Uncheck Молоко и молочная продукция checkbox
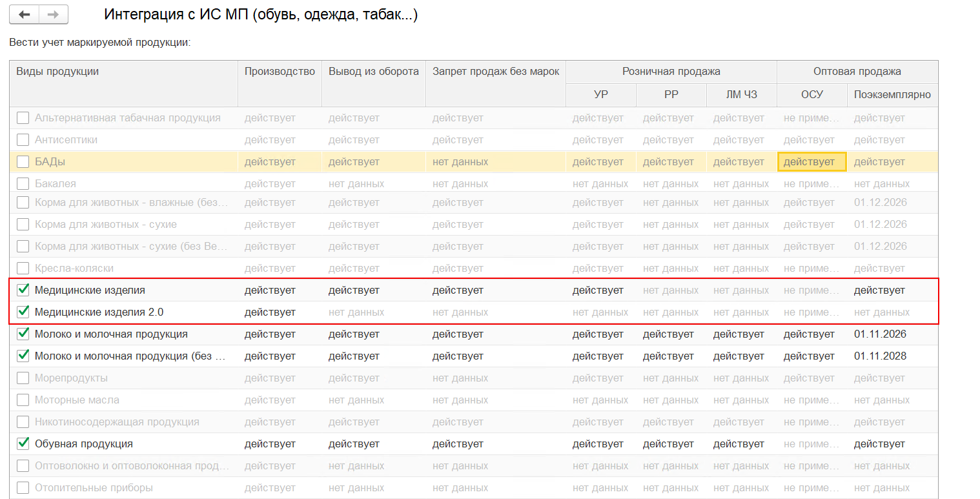Screen dimensions: 980x499 [x=23, y=334]
